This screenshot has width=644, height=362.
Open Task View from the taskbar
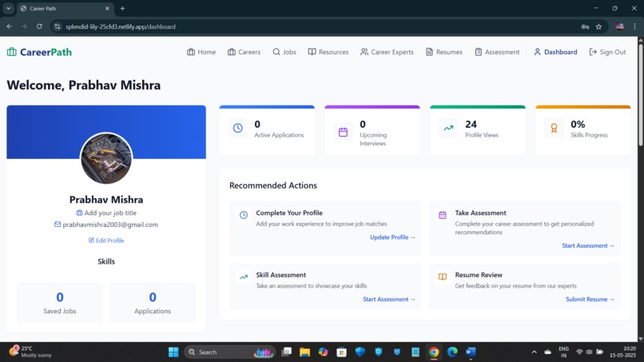pyautogui.click(x=286, y=352)
